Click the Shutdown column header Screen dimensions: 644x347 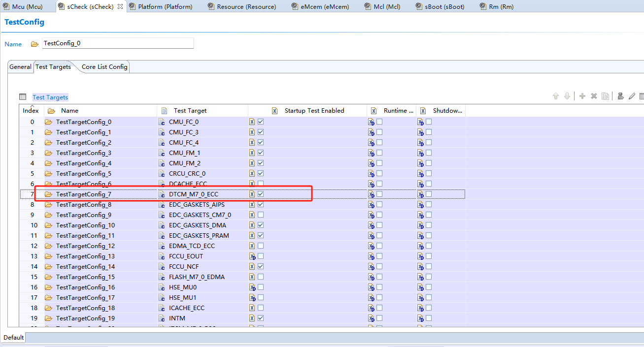pos(441,111)
